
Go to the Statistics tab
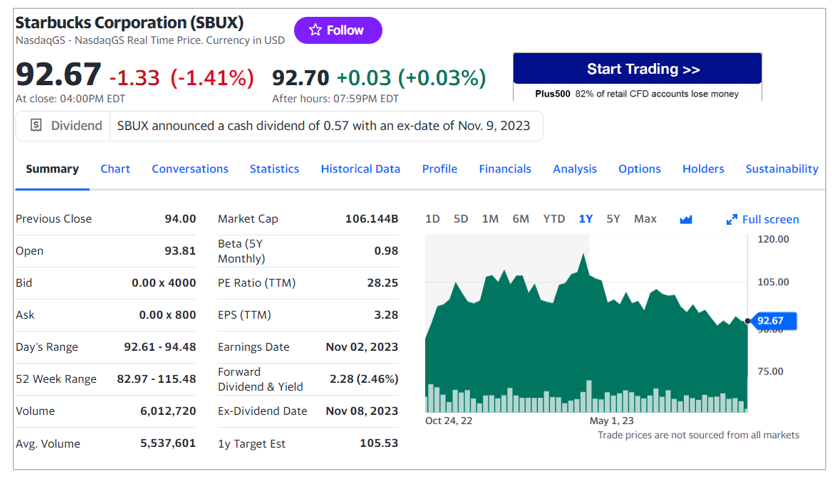pyautogui.click(x=274, y=169)
